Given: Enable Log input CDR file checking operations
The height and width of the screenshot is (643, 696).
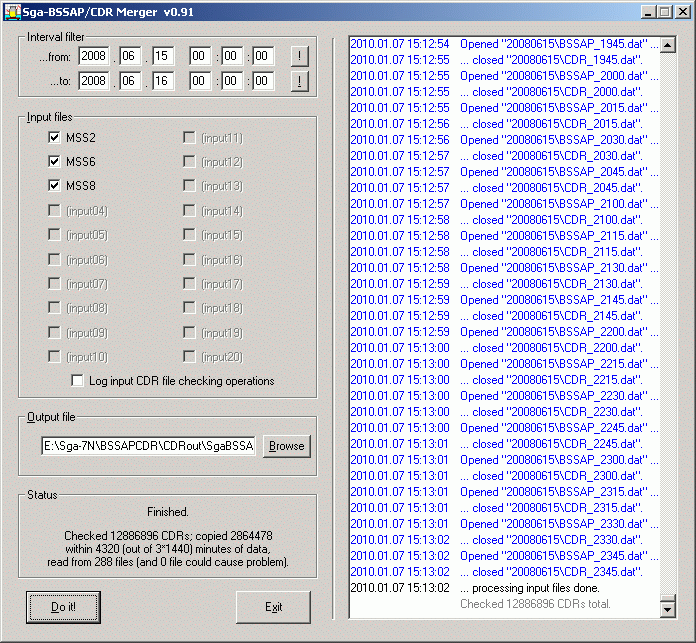Looking at the screenshot, I should tap(77, 381).
